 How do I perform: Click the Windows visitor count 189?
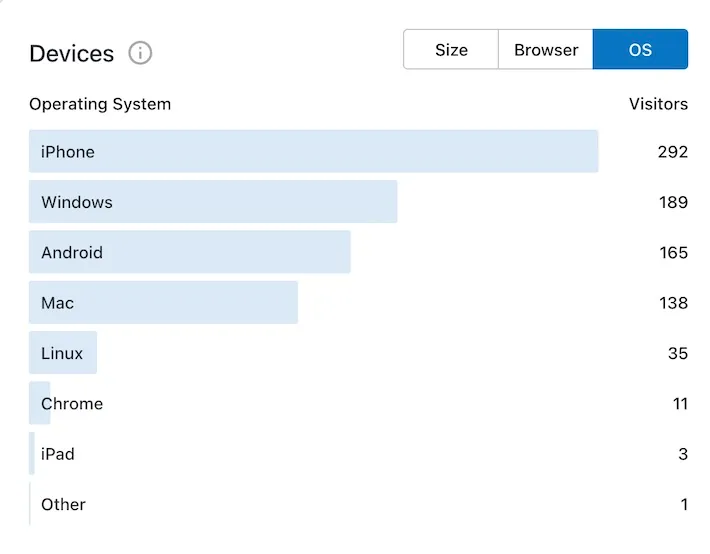pos(673,202)
